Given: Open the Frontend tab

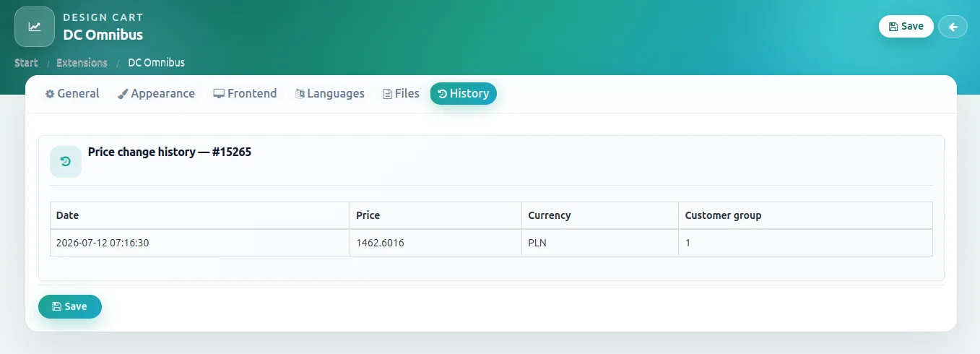Looking at the screenshot, I should point(245,94).
